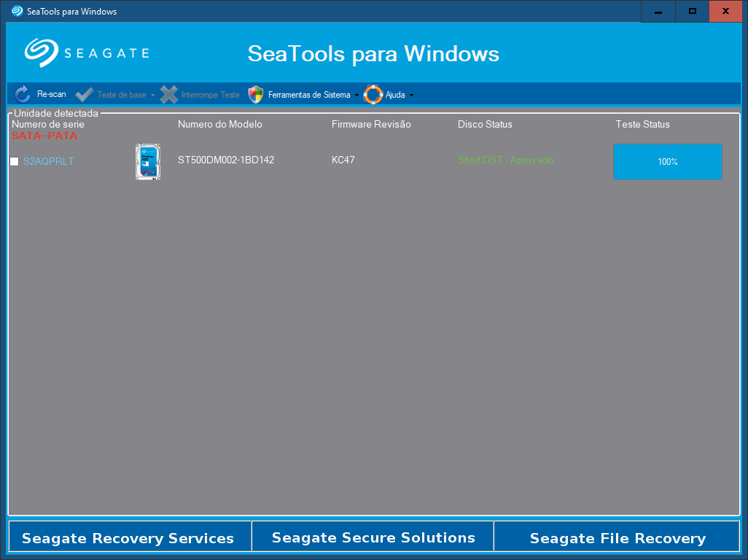This screenshot has height=560, width=748.
Task: Select the Teste de base label
Action: [x=122, y=95]
